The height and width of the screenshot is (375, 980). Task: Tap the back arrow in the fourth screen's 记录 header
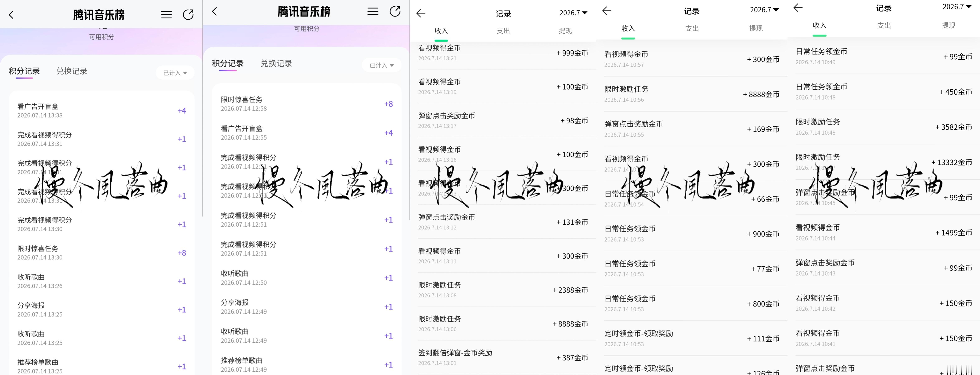pyautogui.click(x=607, y=11)
